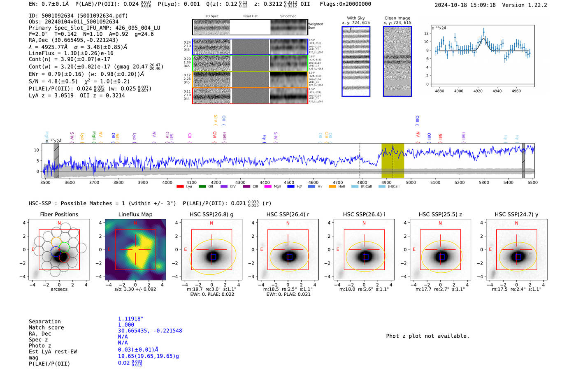Open the HSC SSP(25.5) z image
The height and width of the screenshot is (392, 576).
pyautogui.click(x=440, y=250)
